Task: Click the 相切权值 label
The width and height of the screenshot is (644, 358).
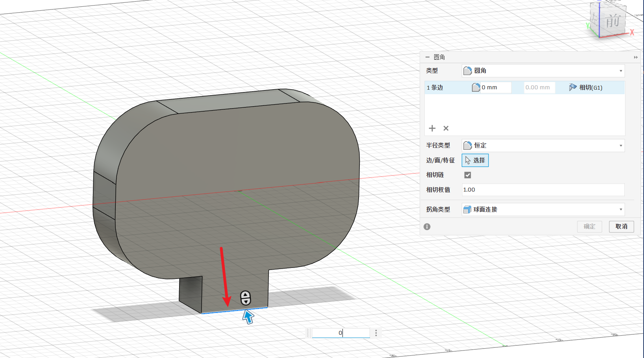Action: [438, 190]
